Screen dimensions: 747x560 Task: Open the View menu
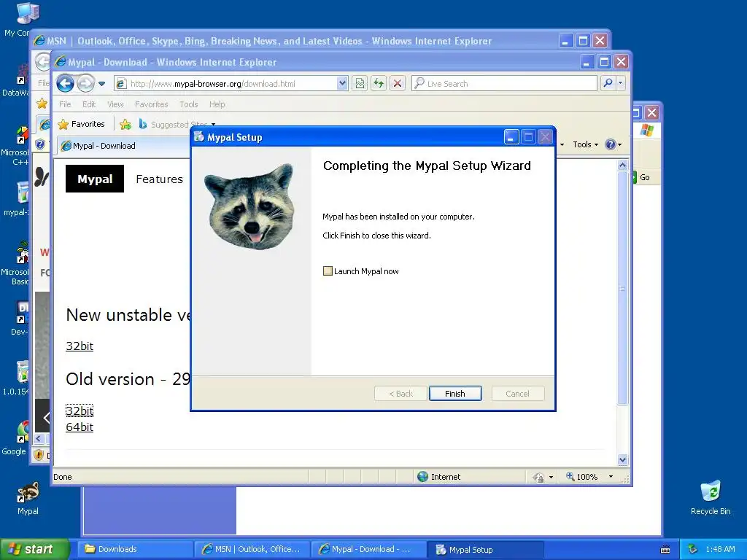(115, 104)
